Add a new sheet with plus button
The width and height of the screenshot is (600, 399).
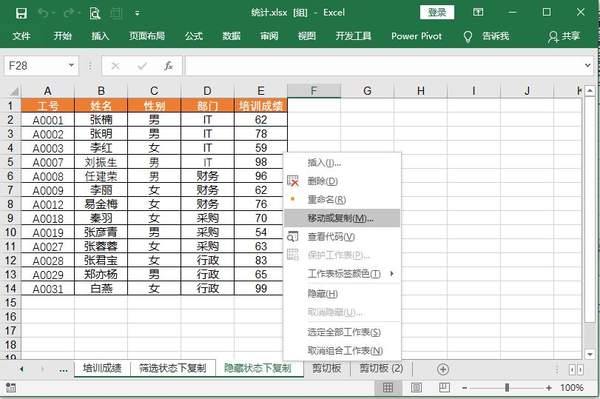pyautogui.click(x=443, y=369)
